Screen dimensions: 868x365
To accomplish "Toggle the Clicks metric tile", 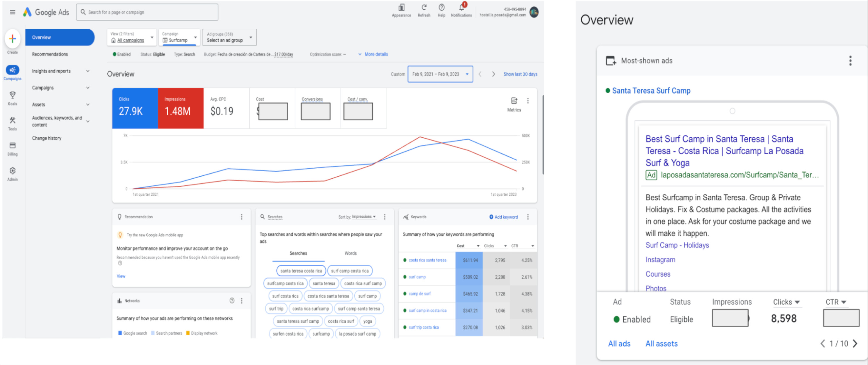I will tap(135, 108).
